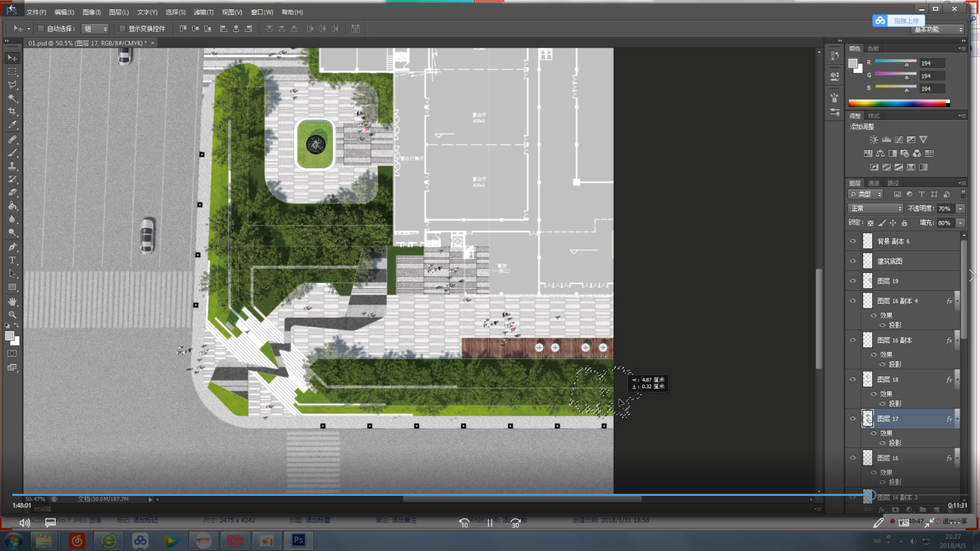Open the blend mode 正常 dropdown
The height and width of the screenshot is (551, 980).
(x=876, y=209)
